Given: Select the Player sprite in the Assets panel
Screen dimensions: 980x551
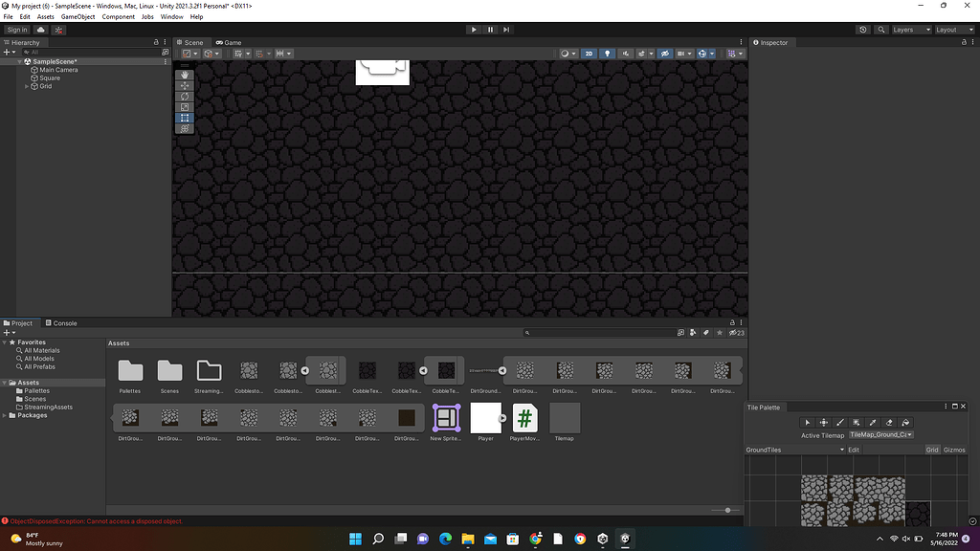Looking at the screenshot, I should (485, 419).
